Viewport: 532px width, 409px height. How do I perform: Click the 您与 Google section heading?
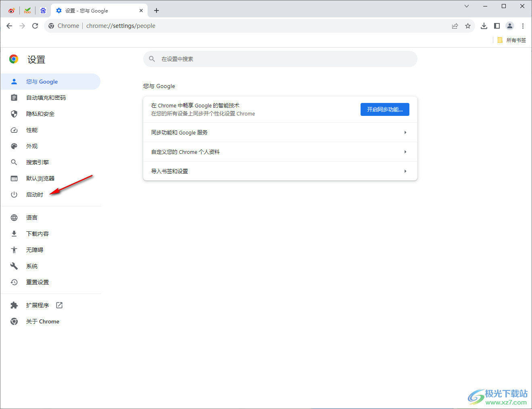tap(159, 86)
